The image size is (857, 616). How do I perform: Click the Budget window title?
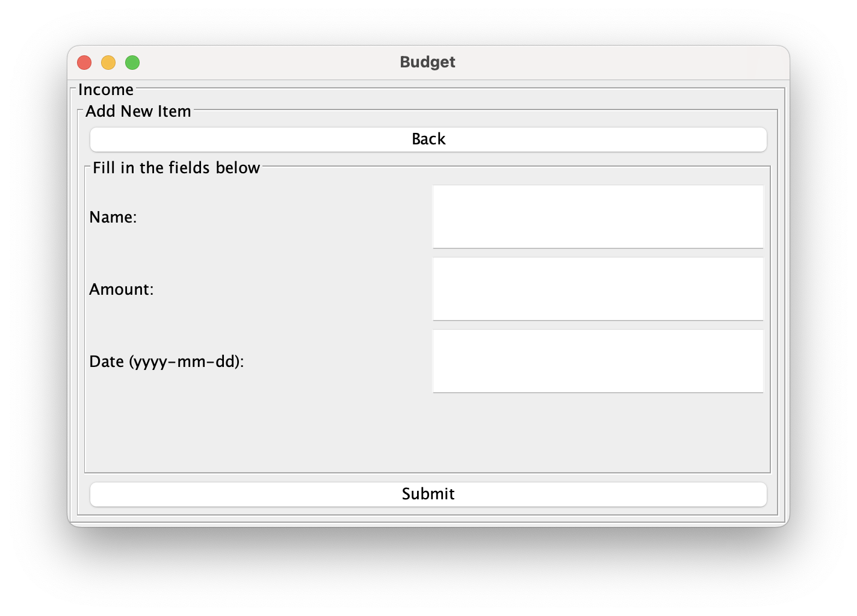[427, 62]
